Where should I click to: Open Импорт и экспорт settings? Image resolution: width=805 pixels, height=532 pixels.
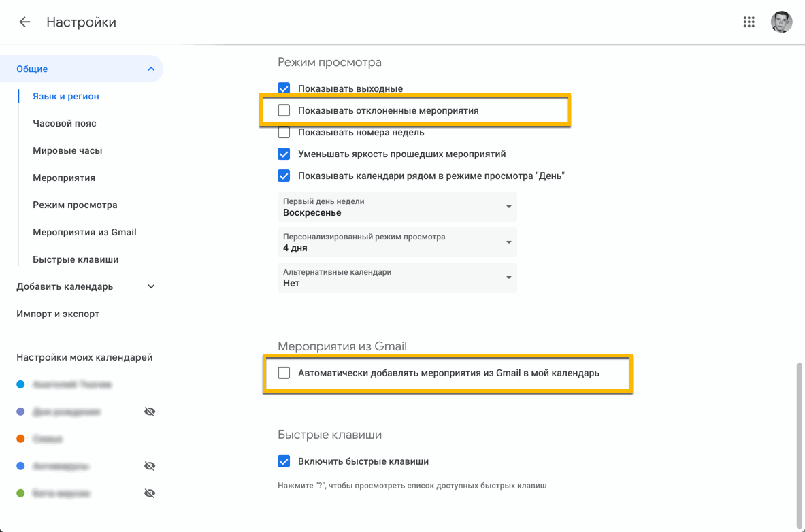58,314
